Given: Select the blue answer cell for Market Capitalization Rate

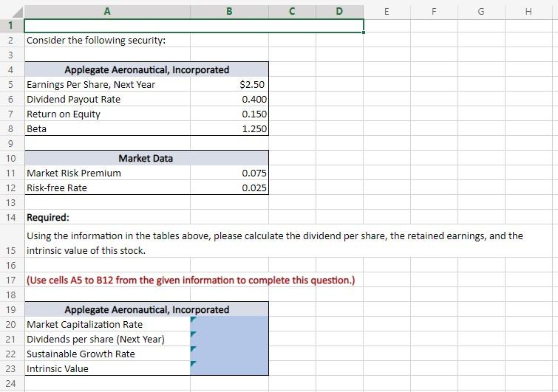Looking at the screenshot, I should 229,325.
